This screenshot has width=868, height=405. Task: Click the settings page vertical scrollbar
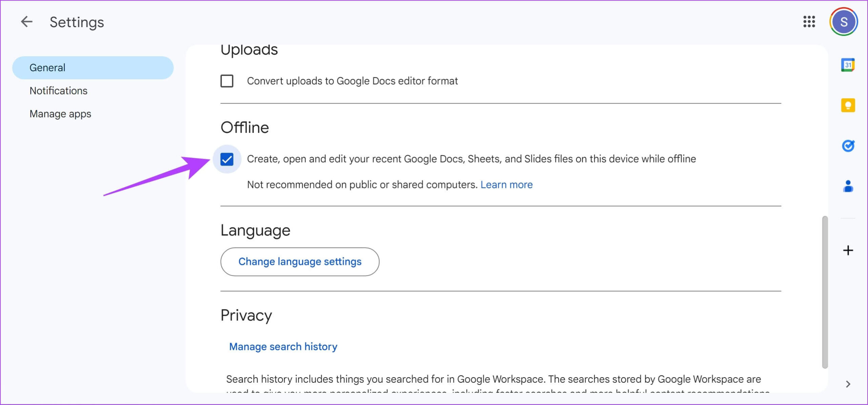(x=825, y=292)
